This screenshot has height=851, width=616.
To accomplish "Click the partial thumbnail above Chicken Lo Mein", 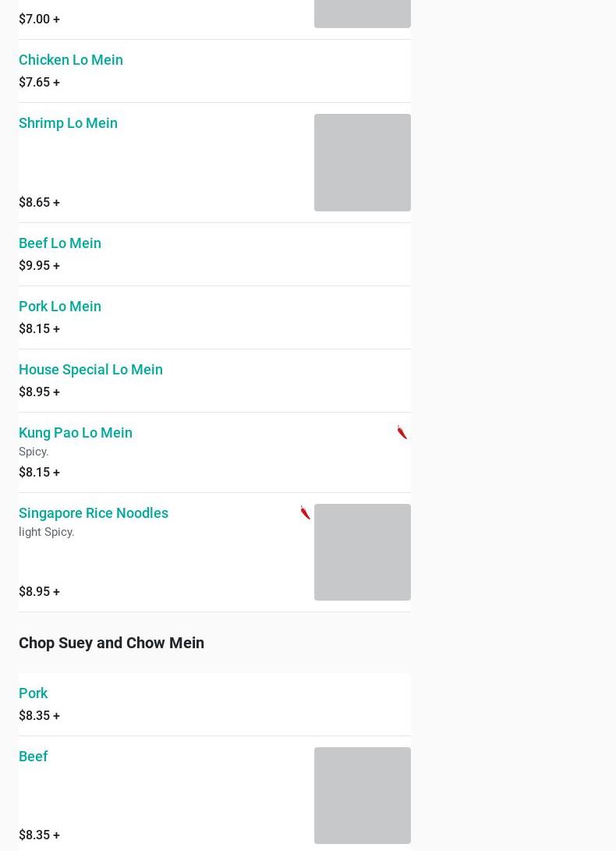I will pos(362,13).
